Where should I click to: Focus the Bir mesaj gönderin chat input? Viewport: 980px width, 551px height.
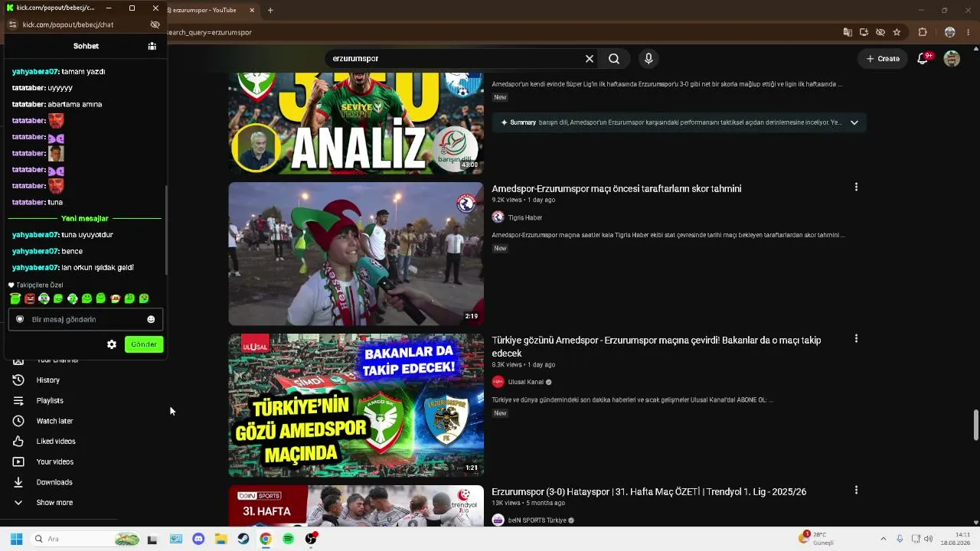coord(86,319)
